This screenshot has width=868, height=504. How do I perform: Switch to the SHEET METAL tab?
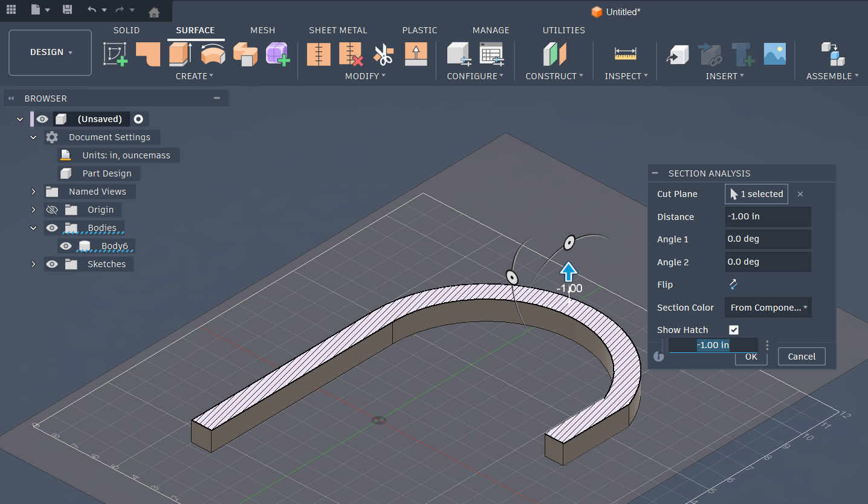pyautogui.click(x=338, y=30)
